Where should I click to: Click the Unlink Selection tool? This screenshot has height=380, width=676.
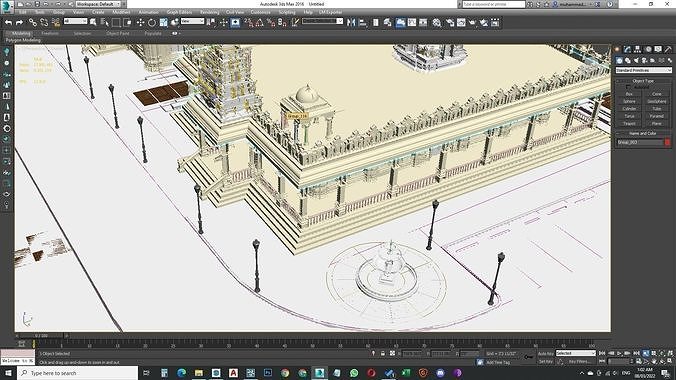point(44,22)
